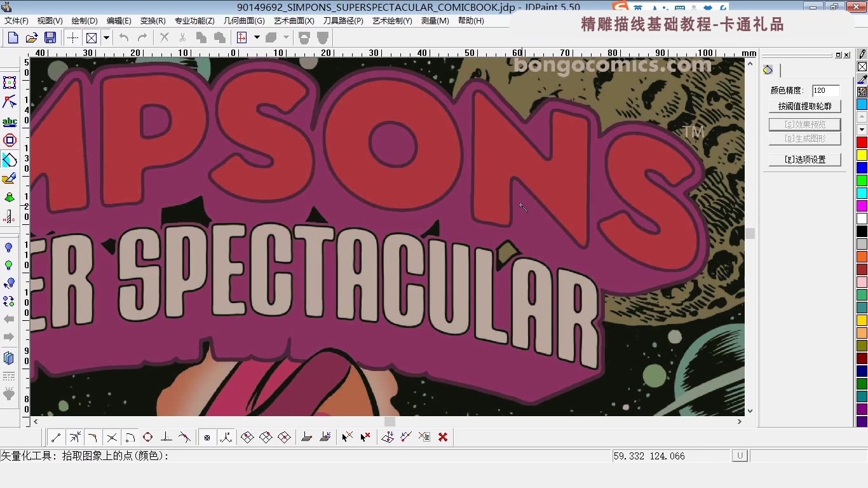Click the red X cancel icon in bottom toolbar

443,437
